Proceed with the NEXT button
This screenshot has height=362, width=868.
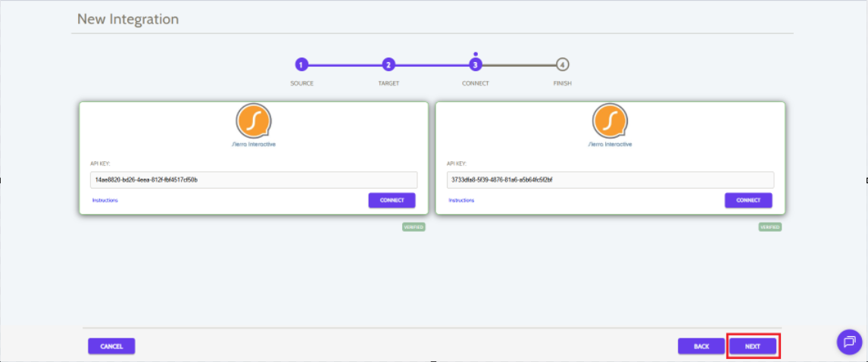pos(753,346)
